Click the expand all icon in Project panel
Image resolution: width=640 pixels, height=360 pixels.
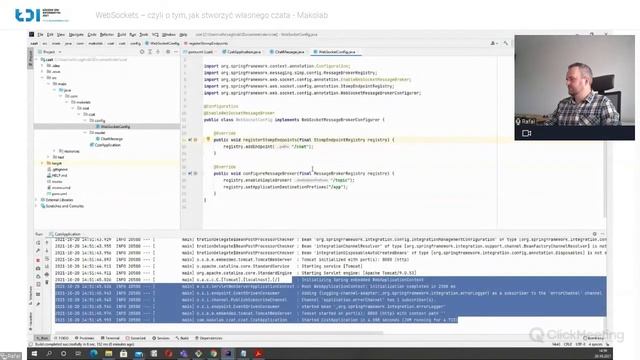click(x=150, y=52)
